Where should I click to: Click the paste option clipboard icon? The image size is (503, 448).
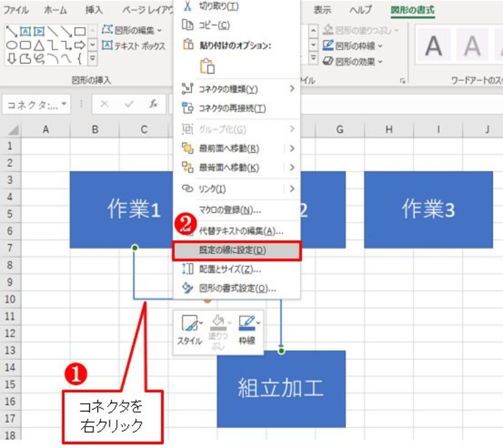pyautogui.click(x=207, y=65)
